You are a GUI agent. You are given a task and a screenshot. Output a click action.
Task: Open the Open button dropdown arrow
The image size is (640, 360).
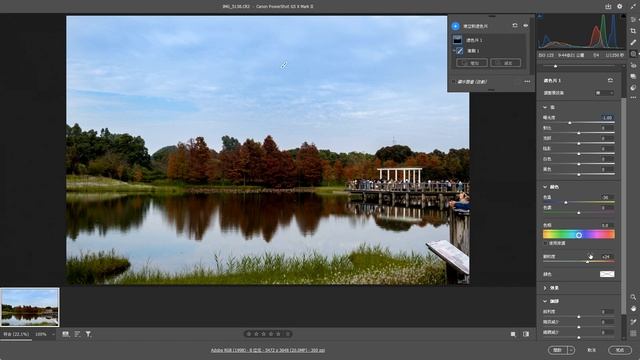(571, 350)
